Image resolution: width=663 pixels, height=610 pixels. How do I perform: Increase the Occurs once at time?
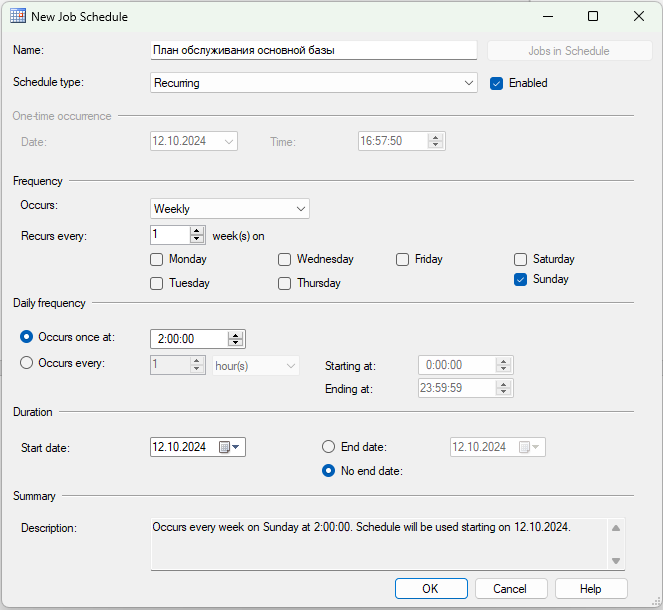[x=236, y=335]
